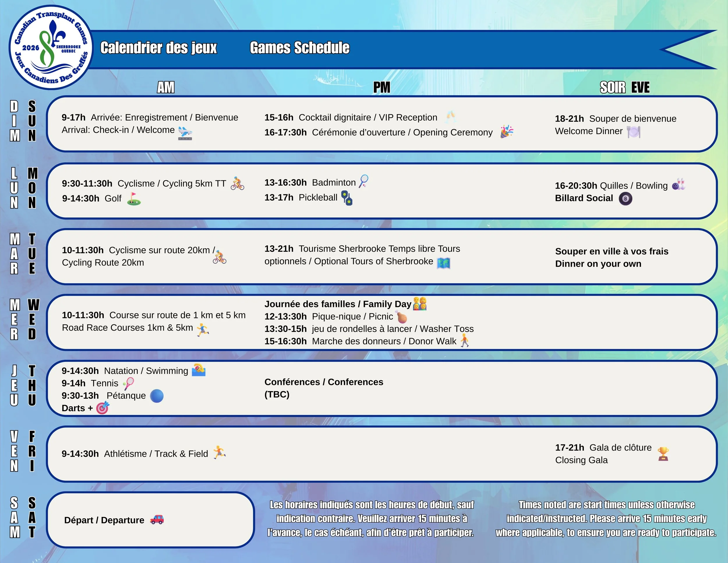Click the Sherbrooke tours map icon
This screenshot has width=728, height=563.
click(x=443, y=263)
